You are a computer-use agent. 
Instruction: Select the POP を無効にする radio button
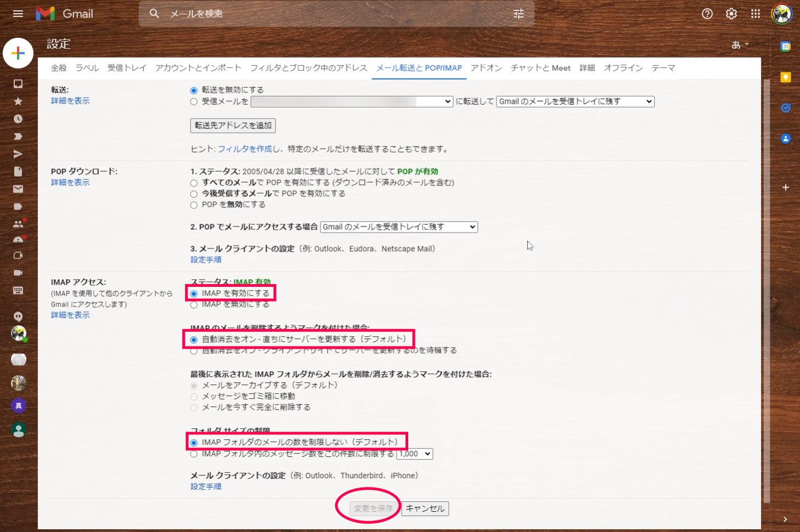click(194, 205)
